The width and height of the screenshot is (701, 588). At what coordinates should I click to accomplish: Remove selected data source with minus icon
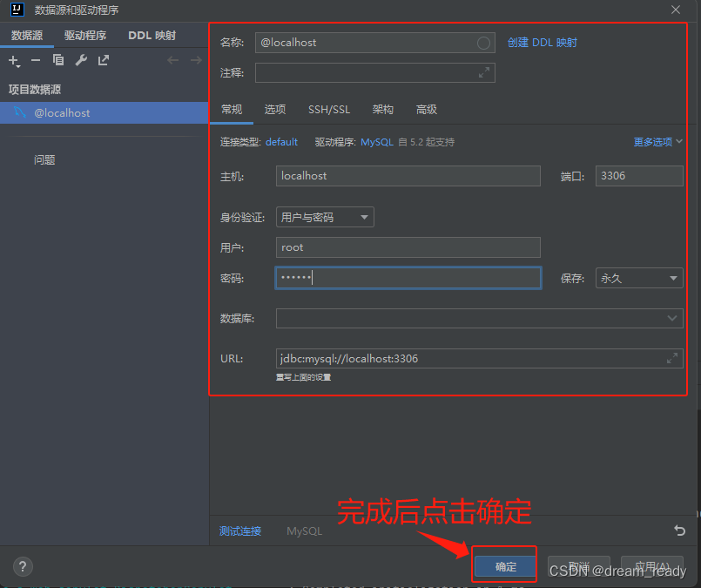[36, 60]
